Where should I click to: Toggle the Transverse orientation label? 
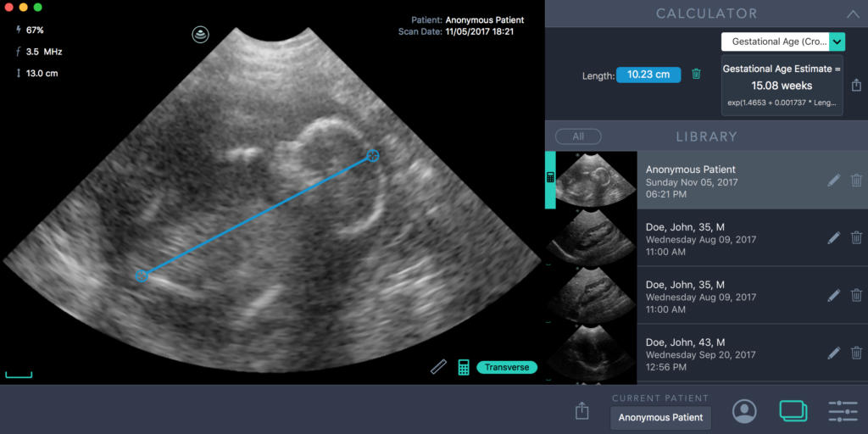tap(507, 368)
